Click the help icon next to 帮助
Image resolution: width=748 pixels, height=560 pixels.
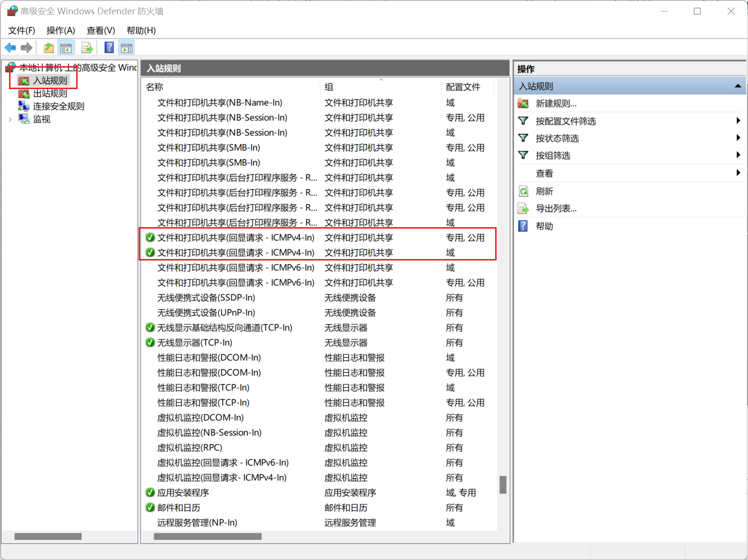523,226
